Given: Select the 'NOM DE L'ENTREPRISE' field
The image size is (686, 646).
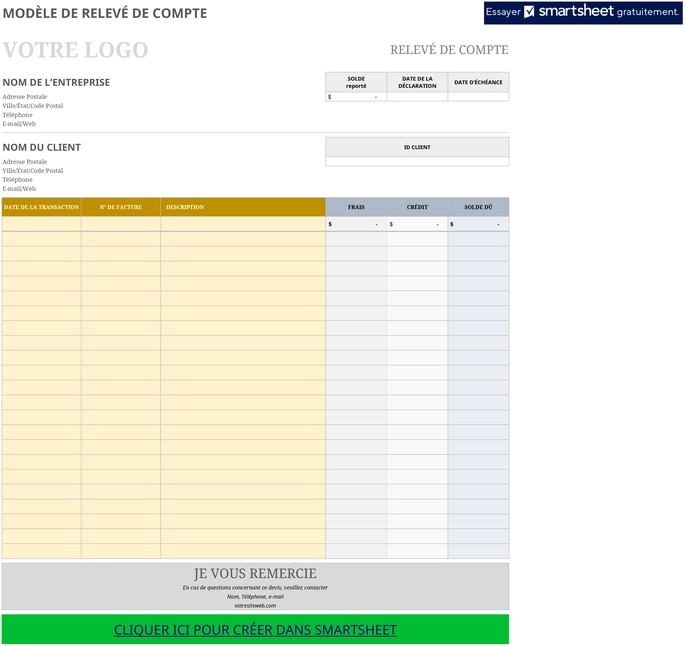Looking at the screenshot, I should coord(56,82).
